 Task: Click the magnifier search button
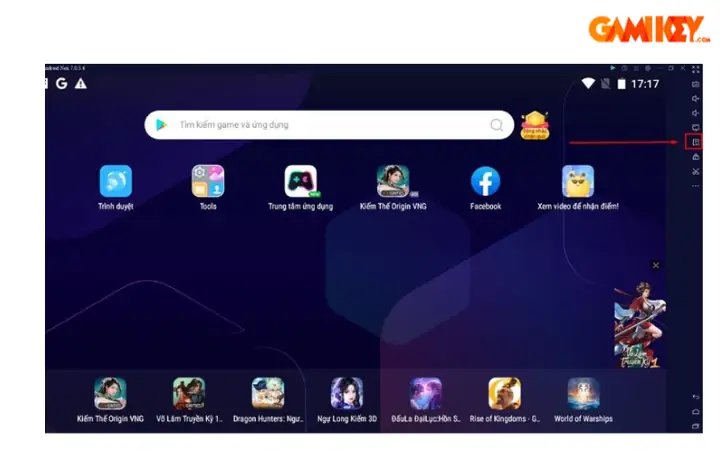[x=496, y=125]
